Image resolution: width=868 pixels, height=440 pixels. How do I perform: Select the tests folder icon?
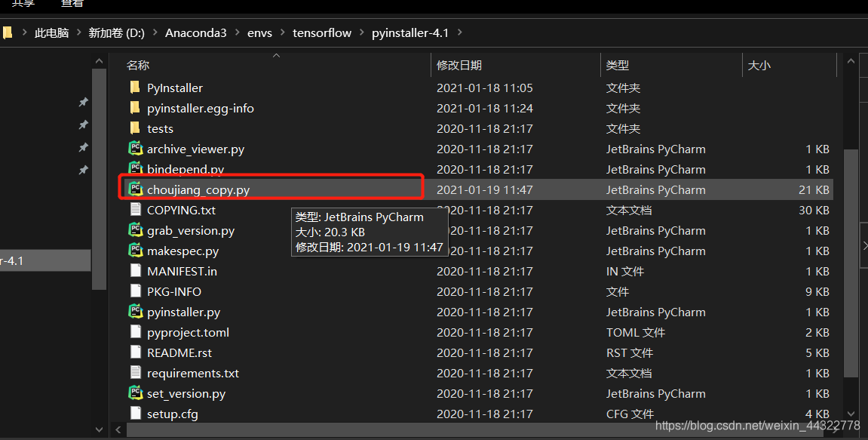135,128
